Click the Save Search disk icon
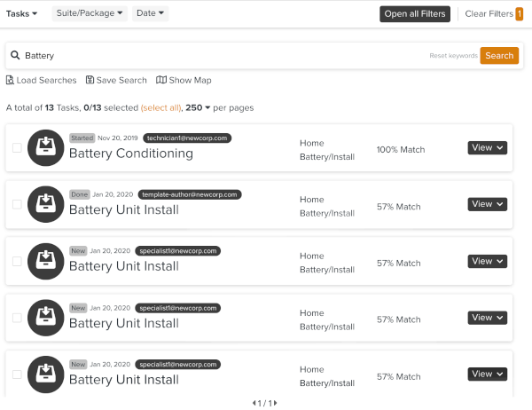Screen dimensions: 532x410 (x=90, y=81)
